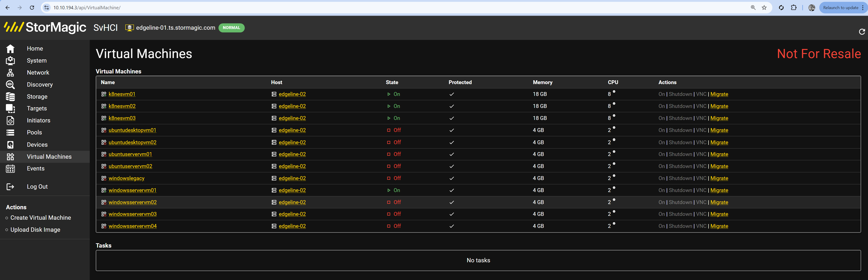Click site information icon in address bar

click(x=47, y=7)
